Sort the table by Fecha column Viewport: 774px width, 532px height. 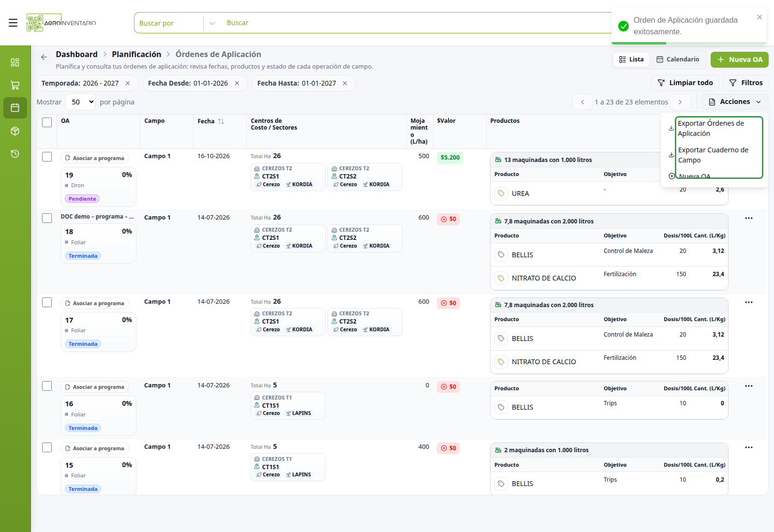point(221,121)
